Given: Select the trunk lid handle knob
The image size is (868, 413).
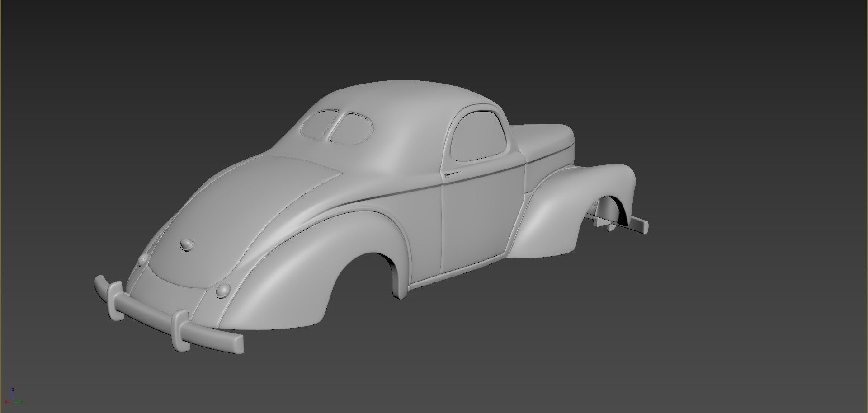Looking at the screenshot, I should (x=187, y=244).
